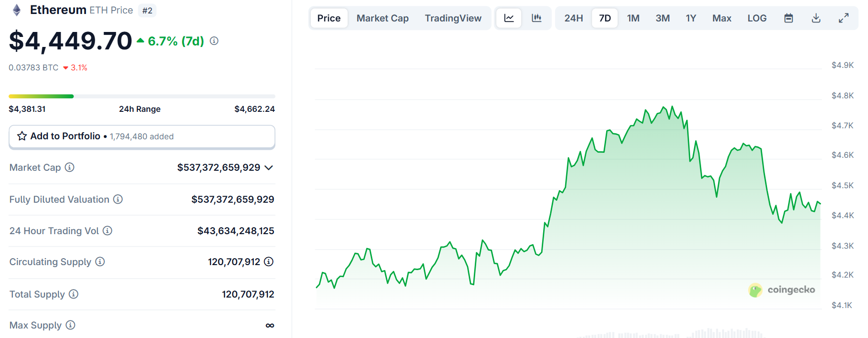Click the $4,449.70 price value
This screenshot has height=338, width=868.
70,41
